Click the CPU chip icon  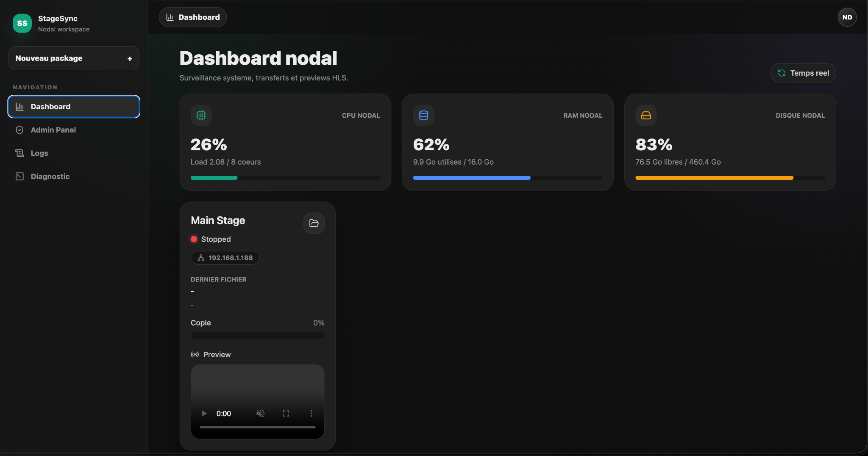tap(201, 115)
